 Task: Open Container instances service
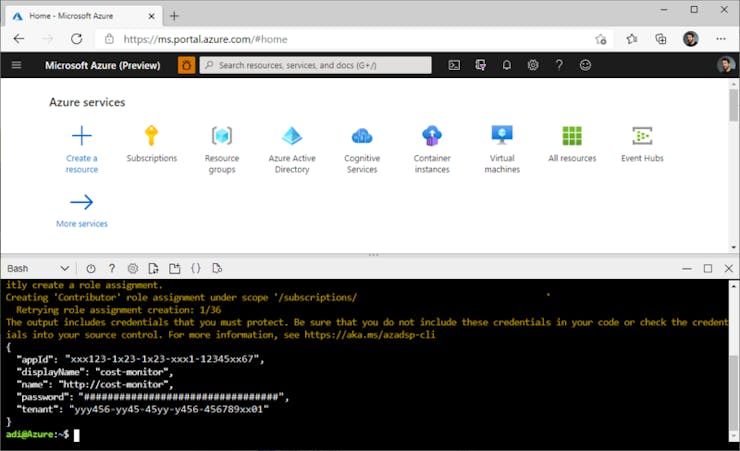coord(432,150)
